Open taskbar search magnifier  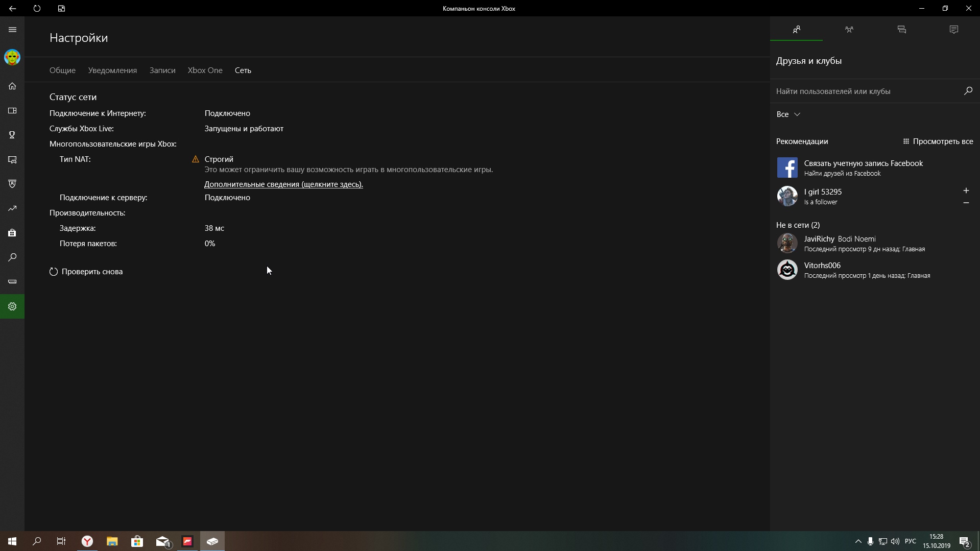37,541
